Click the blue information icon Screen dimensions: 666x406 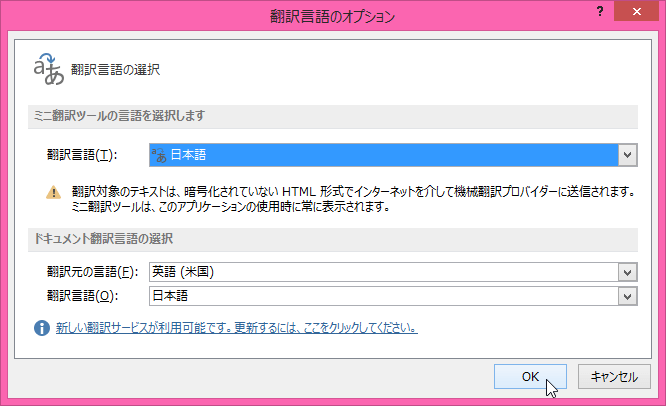click(x=42, y=327)
